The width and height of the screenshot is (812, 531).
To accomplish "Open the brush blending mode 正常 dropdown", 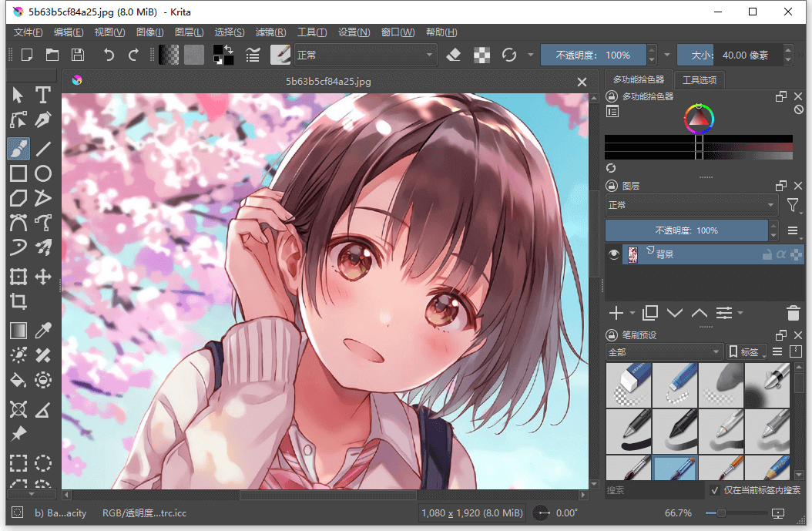I will tap(365, 55).
